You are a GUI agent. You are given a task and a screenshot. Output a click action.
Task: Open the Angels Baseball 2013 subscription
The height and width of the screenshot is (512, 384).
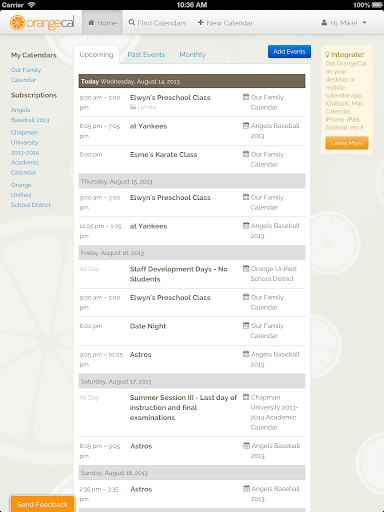point(30,115)
